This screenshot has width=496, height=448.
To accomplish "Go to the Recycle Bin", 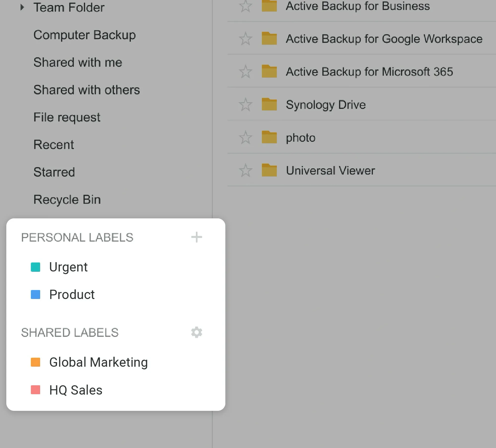I will point(67,199).
